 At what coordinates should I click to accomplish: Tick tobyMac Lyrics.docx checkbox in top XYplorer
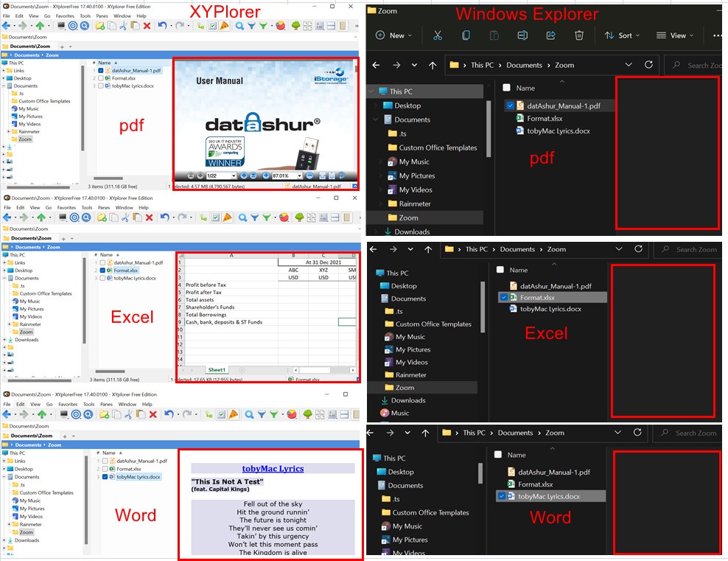[101, 86]
